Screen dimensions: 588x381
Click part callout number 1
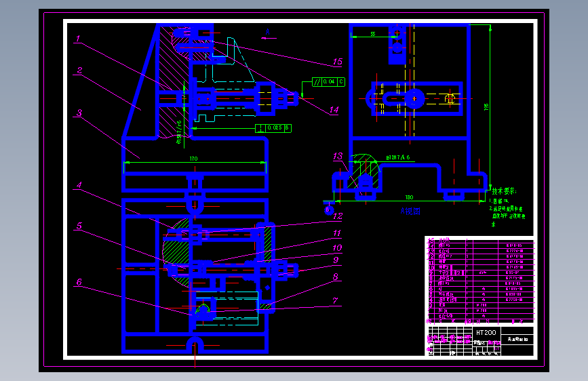coord(78,38)
